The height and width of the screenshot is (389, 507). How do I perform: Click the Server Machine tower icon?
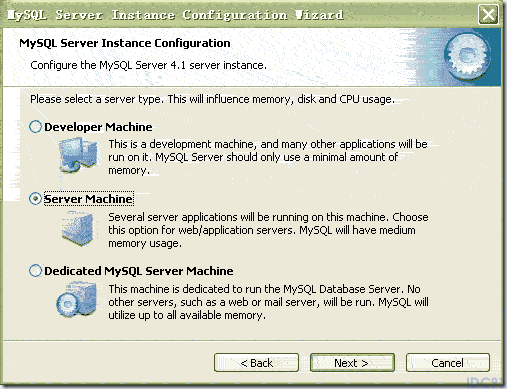(77, 229)
